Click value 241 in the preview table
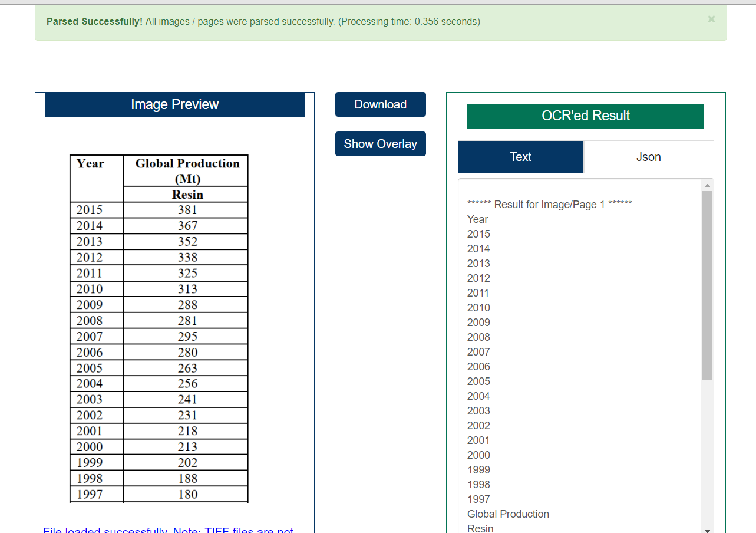Image resolution: width=756 pixels, height=533 pixels. (x=187, y=400)
